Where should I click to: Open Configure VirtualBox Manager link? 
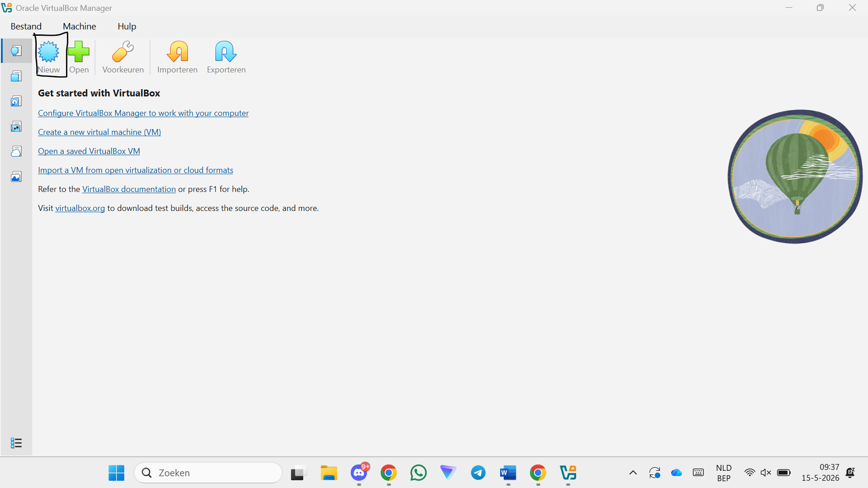pos(143,113)
